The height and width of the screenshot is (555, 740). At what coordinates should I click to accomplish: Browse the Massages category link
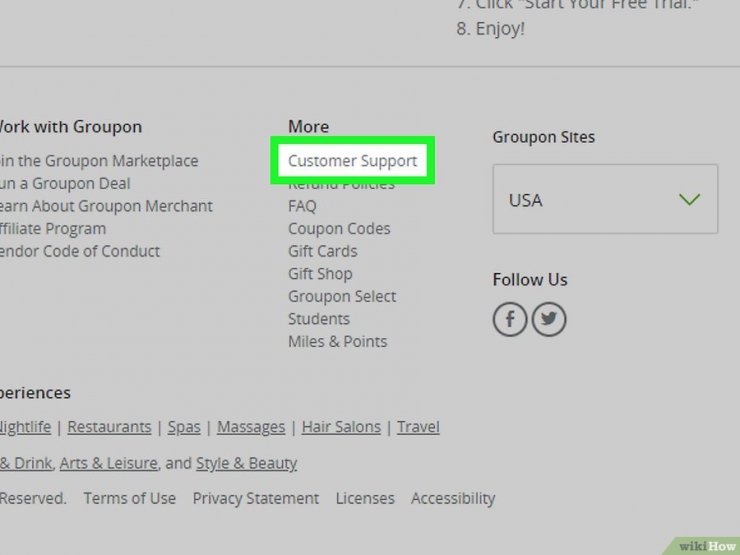pos(251,427)
